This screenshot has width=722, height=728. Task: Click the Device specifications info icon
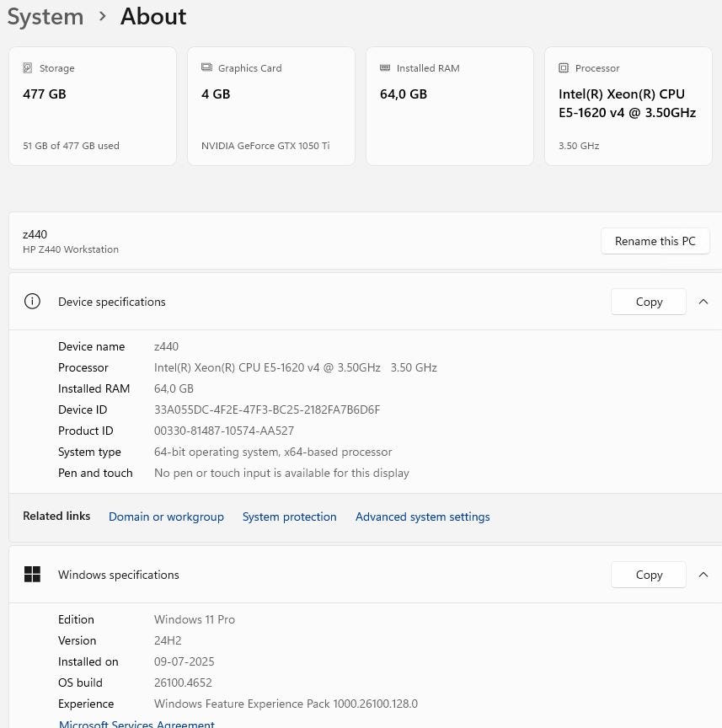[32, 302]
